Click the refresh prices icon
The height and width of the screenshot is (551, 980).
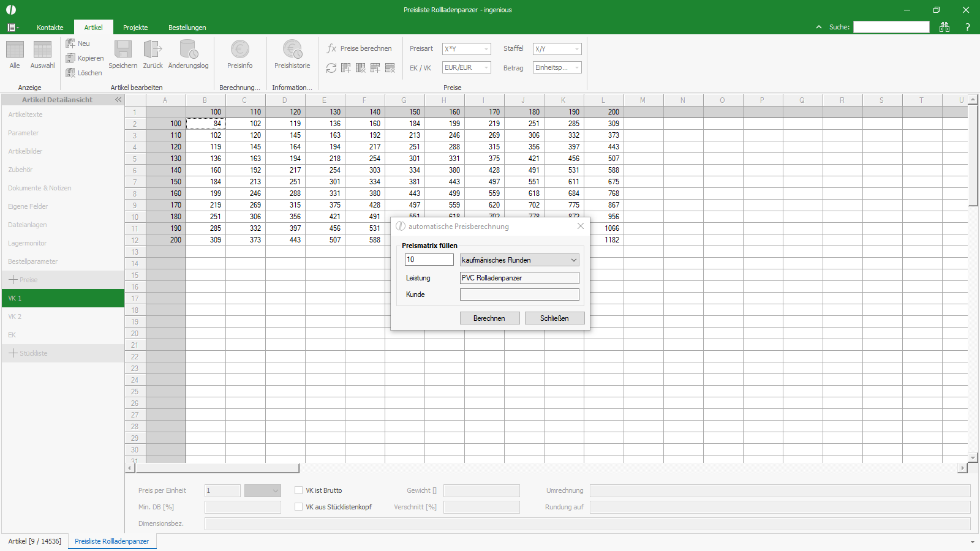tap(331, 68)
